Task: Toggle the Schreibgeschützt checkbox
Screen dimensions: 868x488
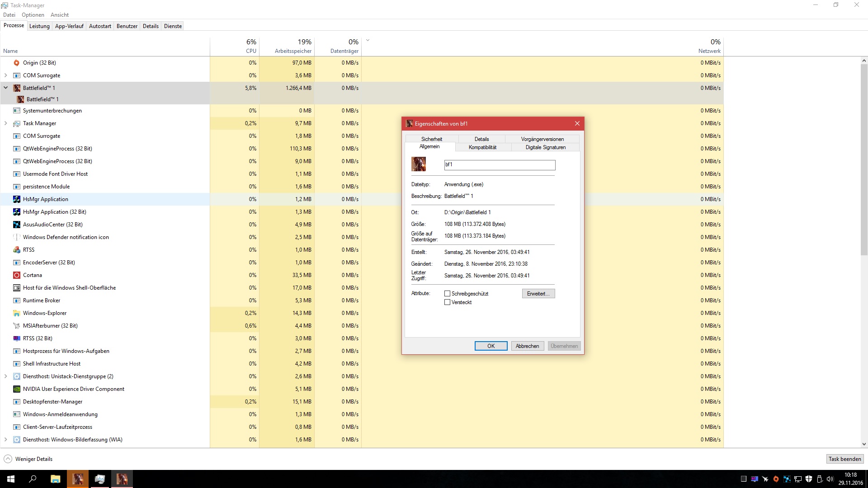Action: (x=448, y=294)
